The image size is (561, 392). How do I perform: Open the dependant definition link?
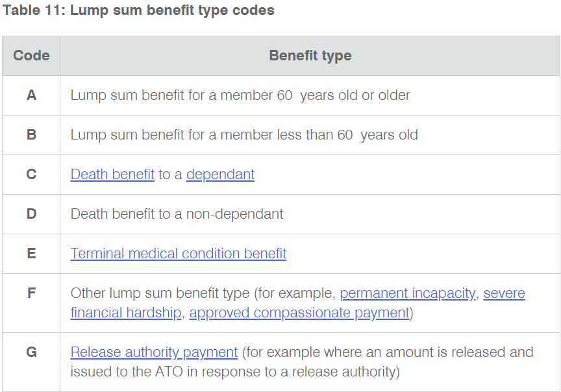click(220, 175)
